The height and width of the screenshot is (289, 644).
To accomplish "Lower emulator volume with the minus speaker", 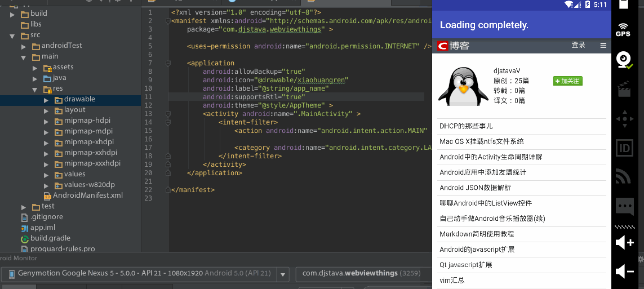I will tap(625, 272).
